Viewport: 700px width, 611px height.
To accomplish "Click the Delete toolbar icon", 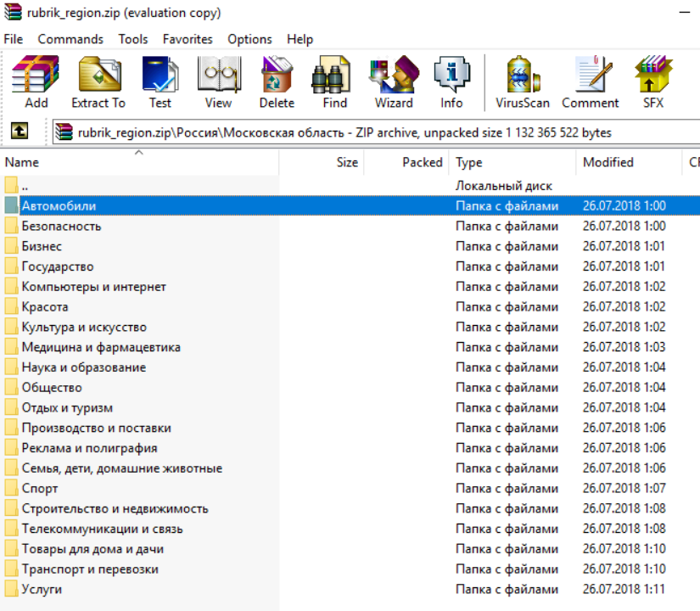I will pos(277,82).
